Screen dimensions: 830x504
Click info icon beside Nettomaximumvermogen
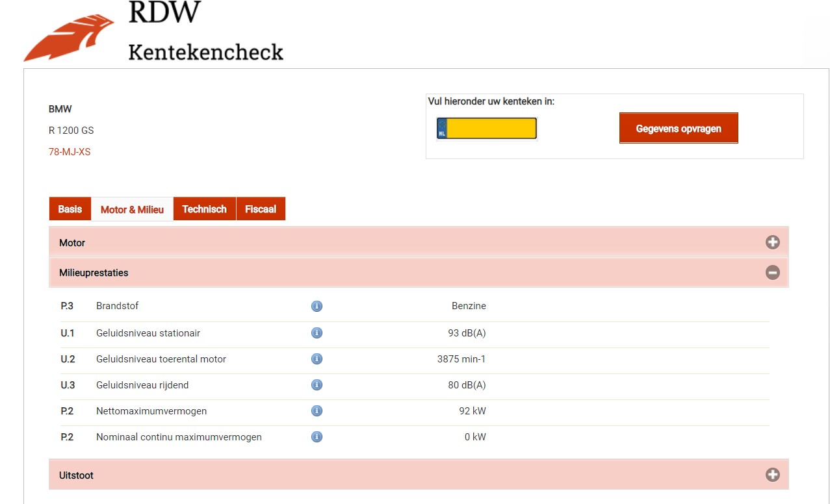pyautogui.click(x=317, y=411)
